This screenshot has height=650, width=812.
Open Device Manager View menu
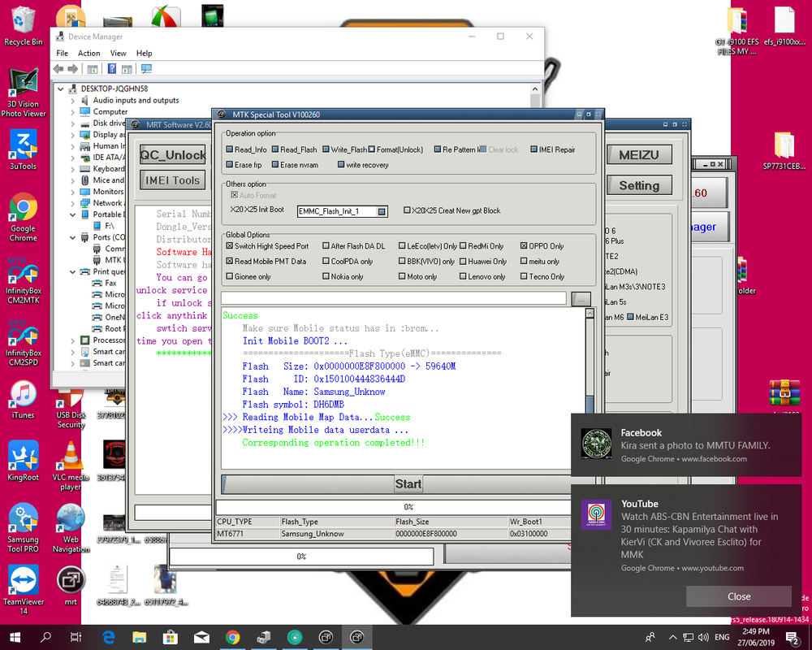click(x=118, y=53)
